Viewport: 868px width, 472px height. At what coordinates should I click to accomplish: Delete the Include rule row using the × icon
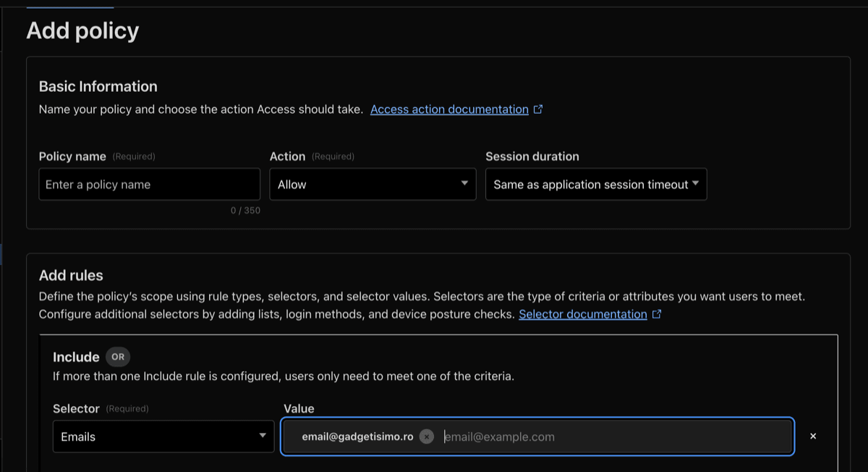813,437
